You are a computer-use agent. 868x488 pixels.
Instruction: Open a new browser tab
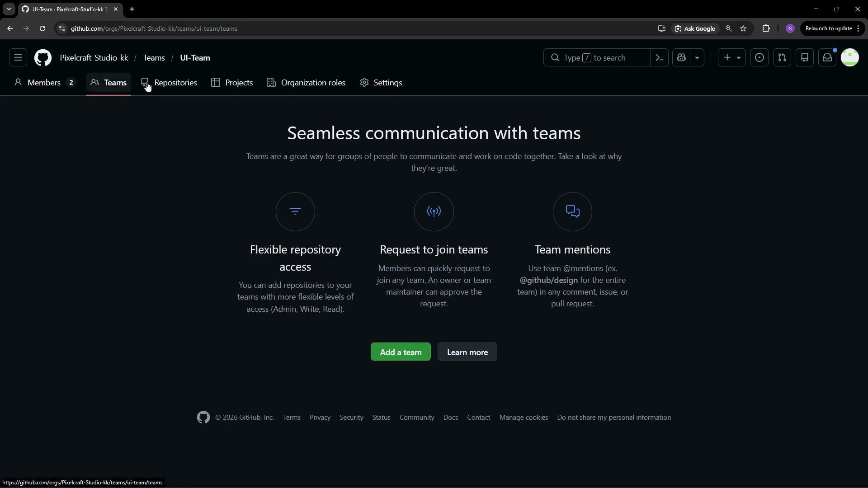point(132,9)
